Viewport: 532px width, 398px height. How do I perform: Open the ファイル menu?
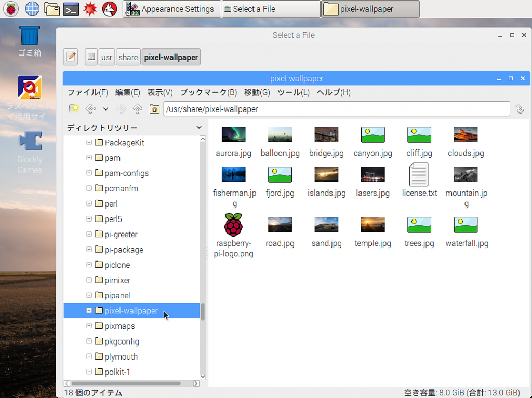coord(86,92)
